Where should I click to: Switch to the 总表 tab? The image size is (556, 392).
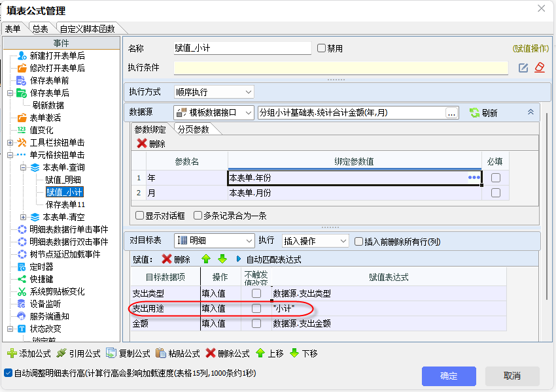[41, 29]
